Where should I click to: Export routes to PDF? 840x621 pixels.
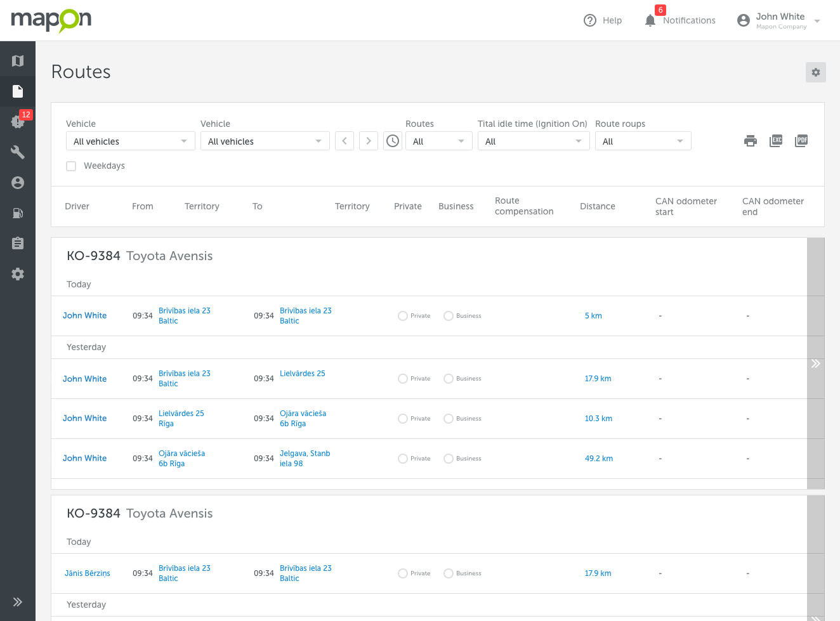(x=801, y=141)
